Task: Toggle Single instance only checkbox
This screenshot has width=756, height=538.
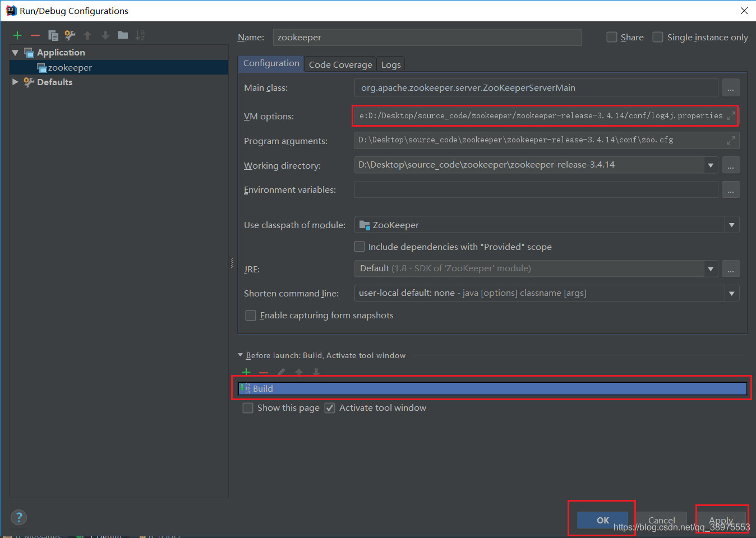Action: tap(658, 37)
